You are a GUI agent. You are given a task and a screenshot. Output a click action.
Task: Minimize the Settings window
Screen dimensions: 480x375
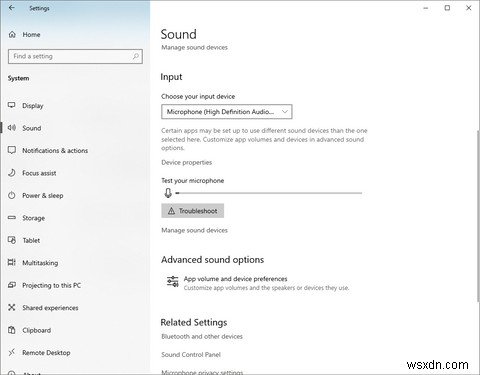click(x=426, y=8)
